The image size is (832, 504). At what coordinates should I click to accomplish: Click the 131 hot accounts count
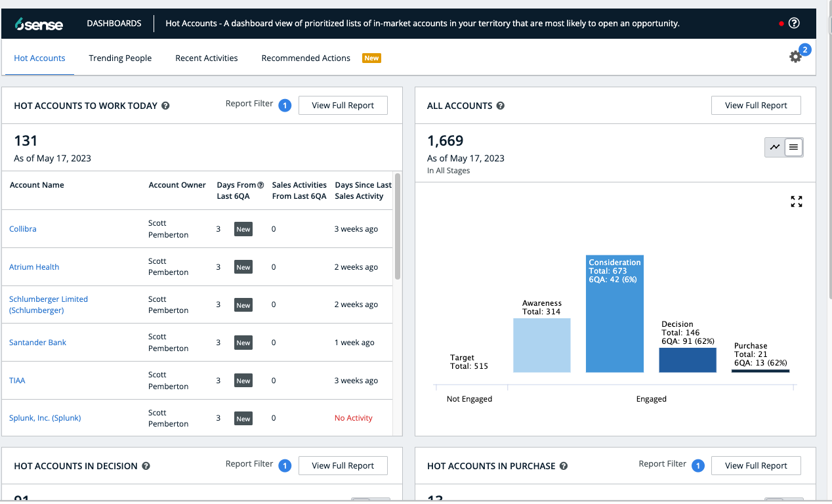pos(26,140)
